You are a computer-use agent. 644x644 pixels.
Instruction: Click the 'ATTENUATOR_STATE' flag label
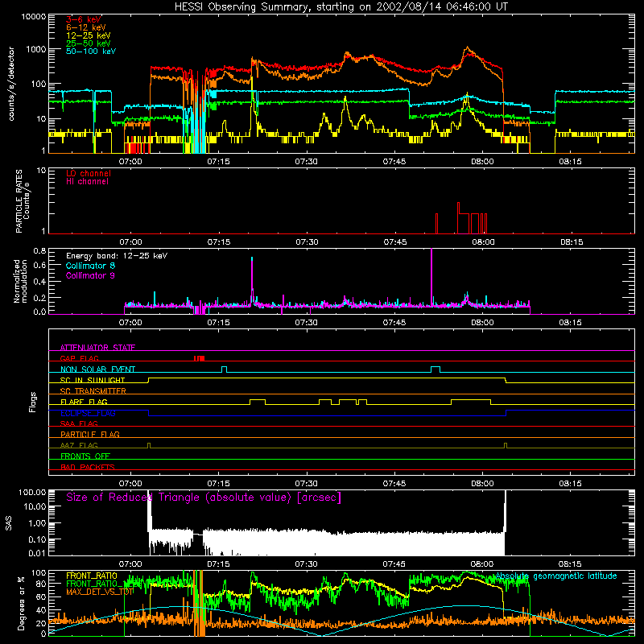pos(97,348)
